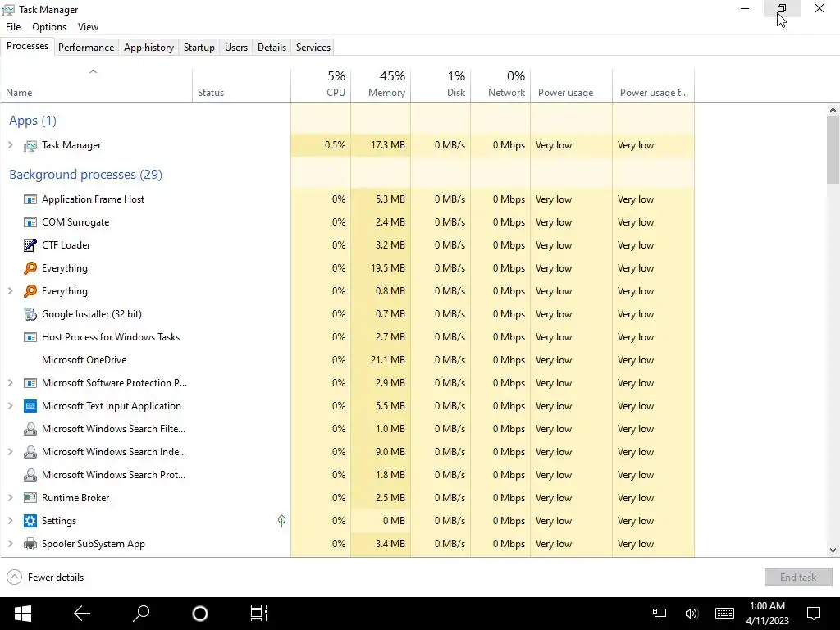
Task: Click the Google Installer icon
Action: (30, 314)
